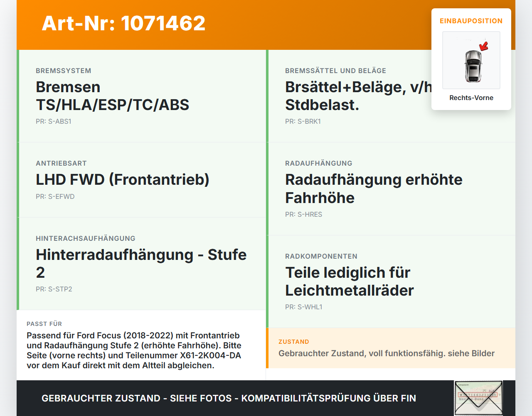This screenshot has width=532, height=416.
Task: Click the PR: S-HRES code
Action: [x=304, y=215]
